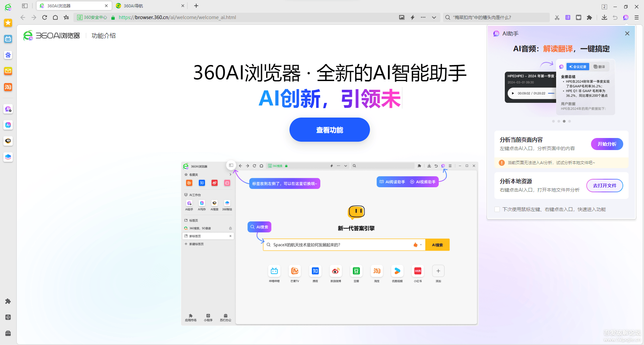Click the 翻译 tab in AI audio preview

point(599,67)
